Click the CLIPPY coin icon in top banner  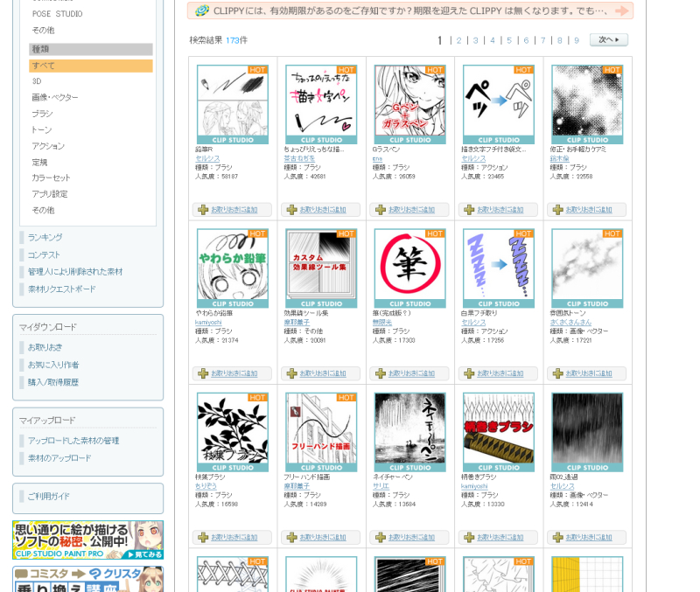point(202,10)
